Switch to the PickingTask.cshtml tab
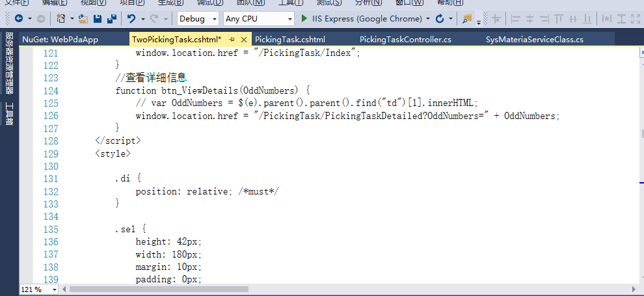This screenshot has width=644, height=296. pyautogui.click(x=290, y=40)
